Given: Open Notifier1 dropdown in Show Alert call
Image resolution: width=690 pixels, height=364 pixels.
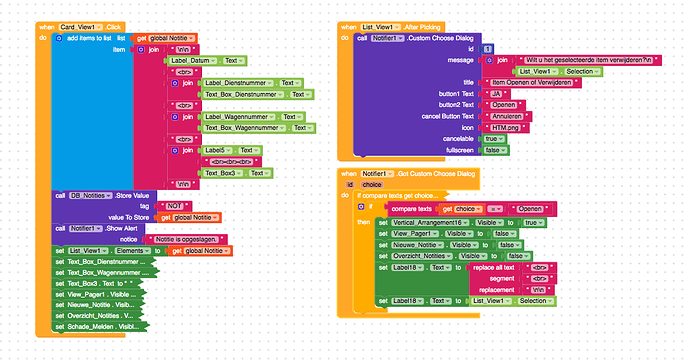Looking at the screenshot, I should pos(85,229).
